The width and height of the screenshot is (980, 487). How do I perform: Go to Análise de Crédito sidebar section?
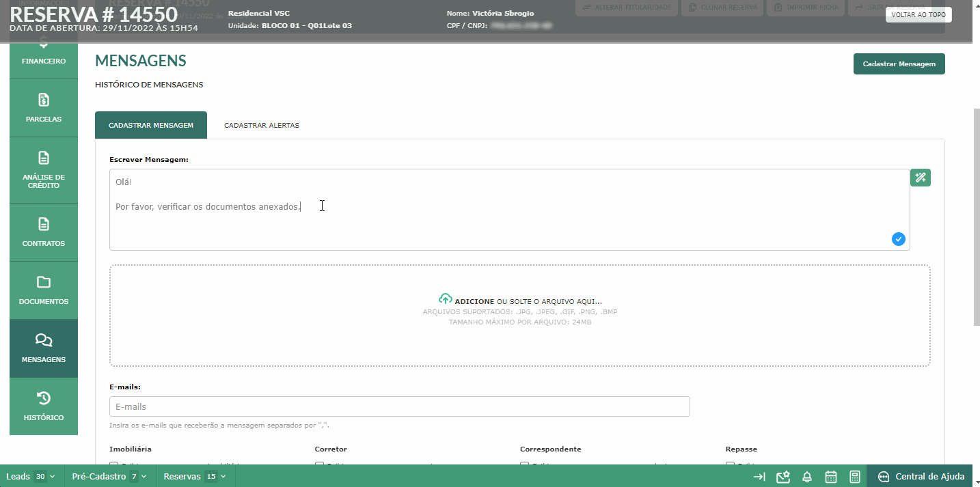pyautogui.click(x=44, y=170)
